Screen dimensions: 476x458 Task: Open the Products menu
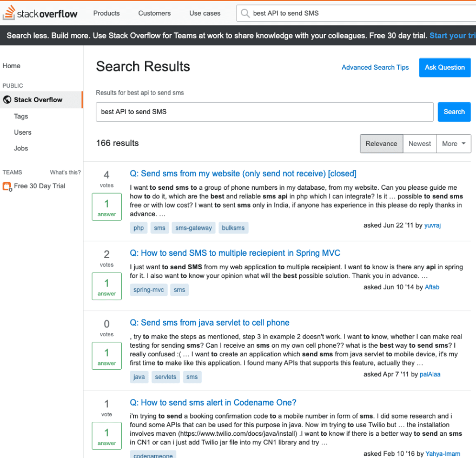coord(106,13)
